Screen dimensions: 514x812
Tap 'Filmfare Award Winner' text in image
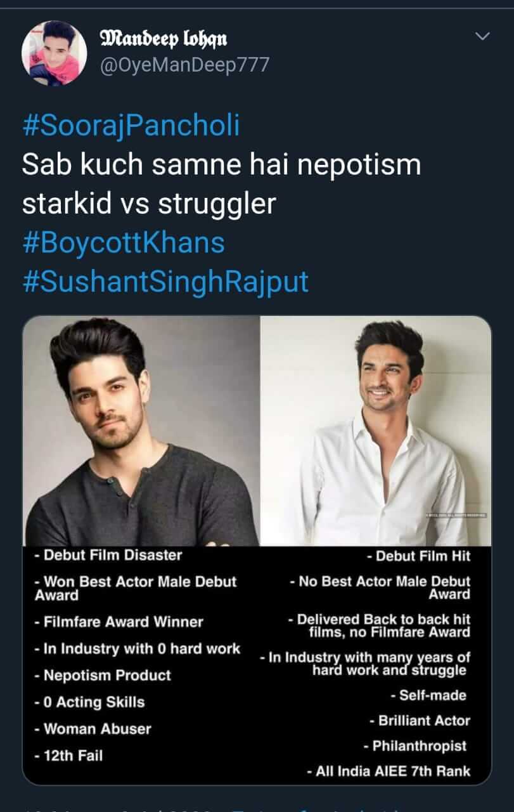(119, 622)
